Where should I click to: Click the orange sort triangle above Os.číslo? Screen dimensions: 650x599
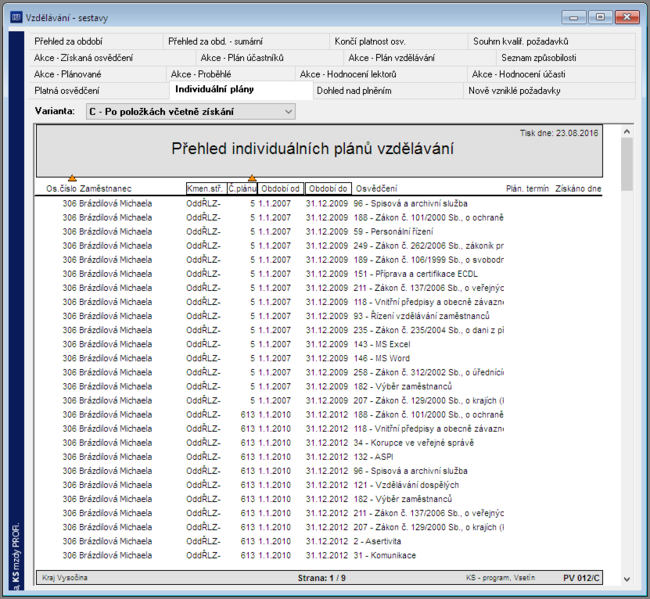tap(72, 178)
